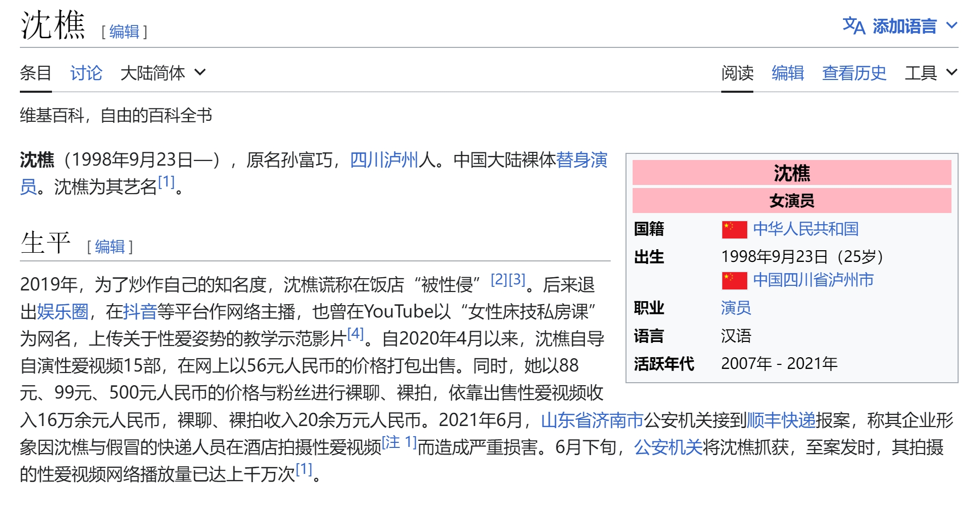Expand the 添加语言 language dropdown
The height and width of the screenshot is (505, 980).
point(904,26)
